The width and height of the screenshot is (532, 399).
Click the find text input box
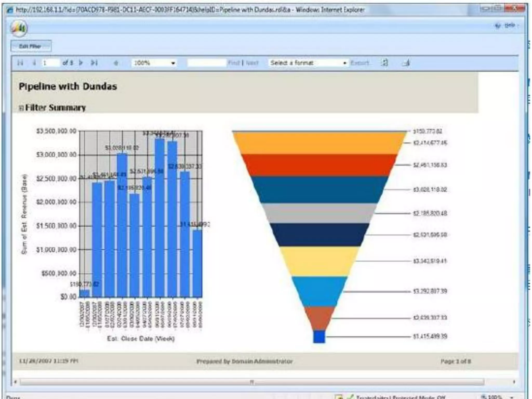point(207,63)
